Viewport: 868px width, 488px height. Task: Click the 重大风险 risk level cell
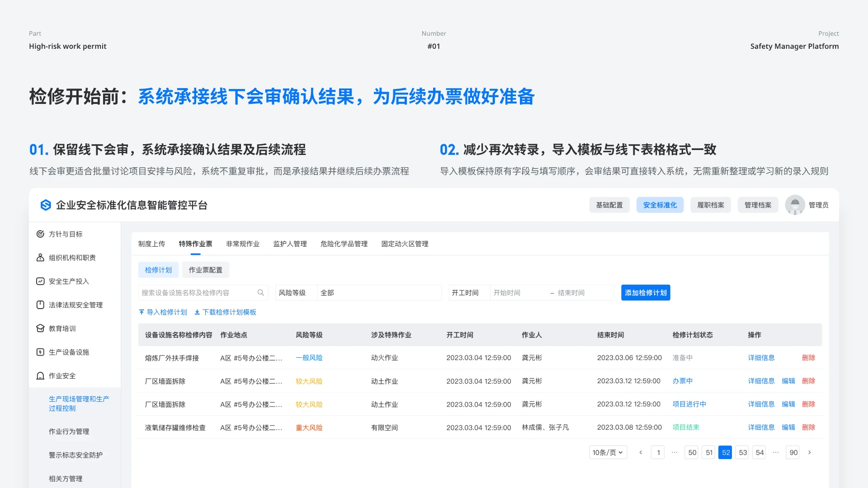(x=309, y=428)
